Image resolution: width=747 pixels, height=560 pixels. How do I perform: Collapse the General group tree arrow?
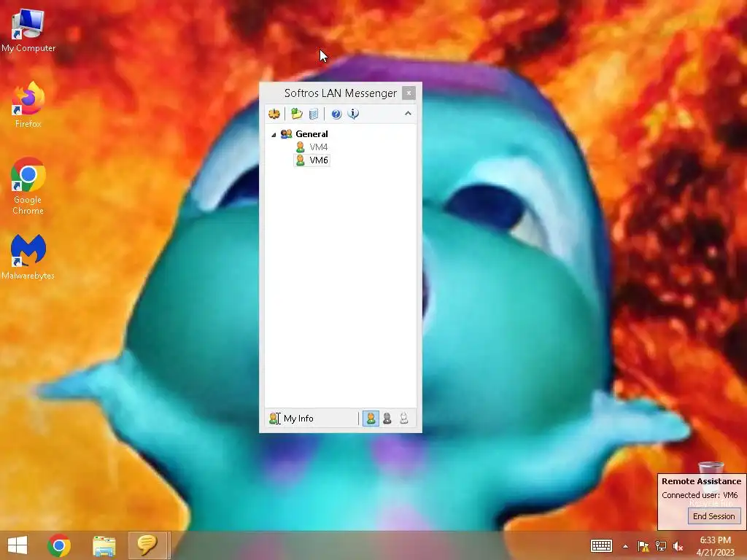point(274,135)
